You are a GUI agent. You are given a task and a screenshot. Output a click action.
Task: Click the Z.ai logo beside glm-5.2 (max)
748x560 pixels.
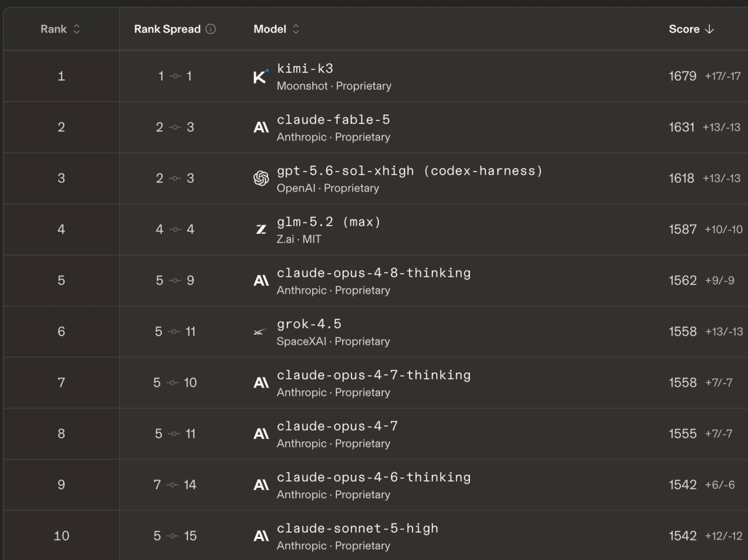click(x=261, y=229)
